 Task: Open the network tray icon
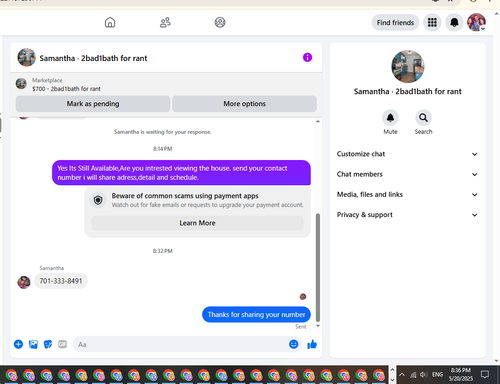[x=413, y=375]
